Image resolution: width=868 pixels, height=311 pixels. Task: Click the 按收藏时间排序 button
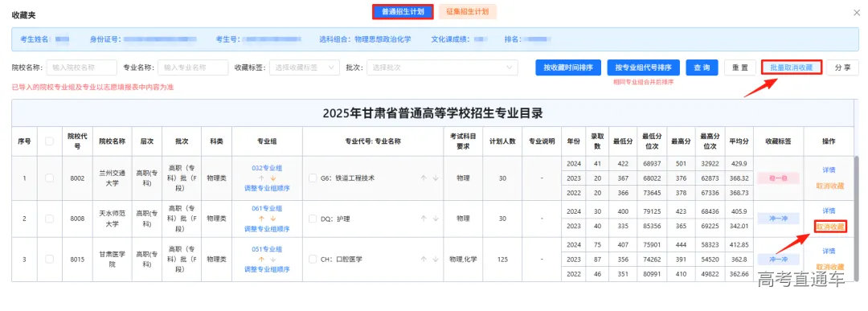(x=568, y=68)
